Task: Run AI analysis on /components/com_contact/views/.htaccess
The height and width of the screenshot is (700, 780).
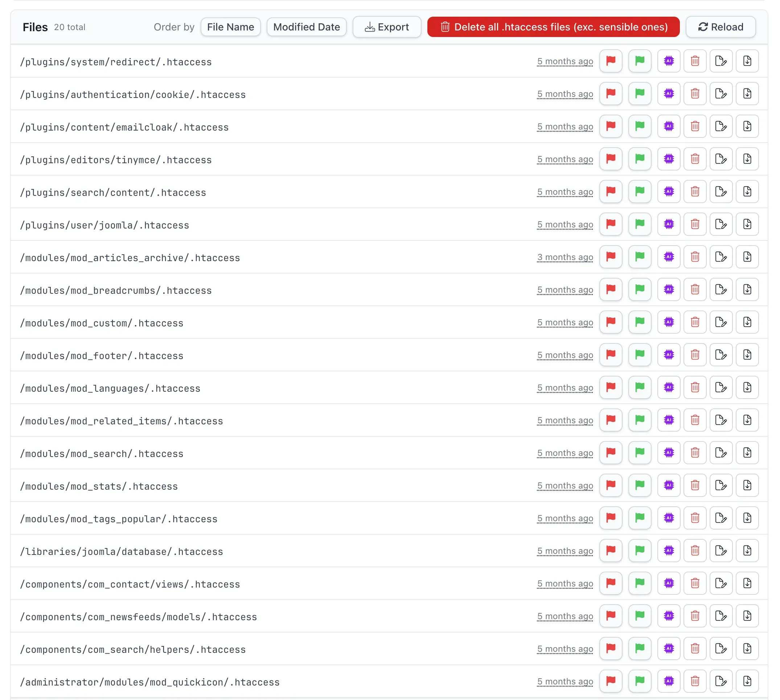Action: pos(669,584)
